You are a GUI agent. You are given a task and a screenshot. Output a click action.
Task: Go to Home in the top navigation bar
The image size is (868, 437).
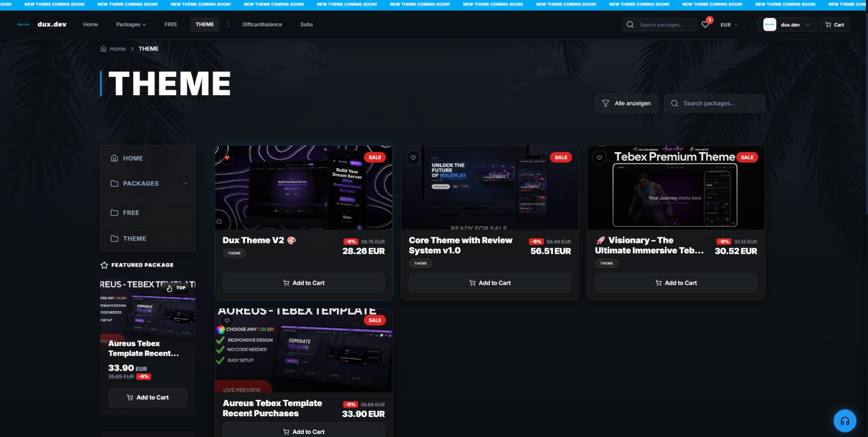(90, 24)
